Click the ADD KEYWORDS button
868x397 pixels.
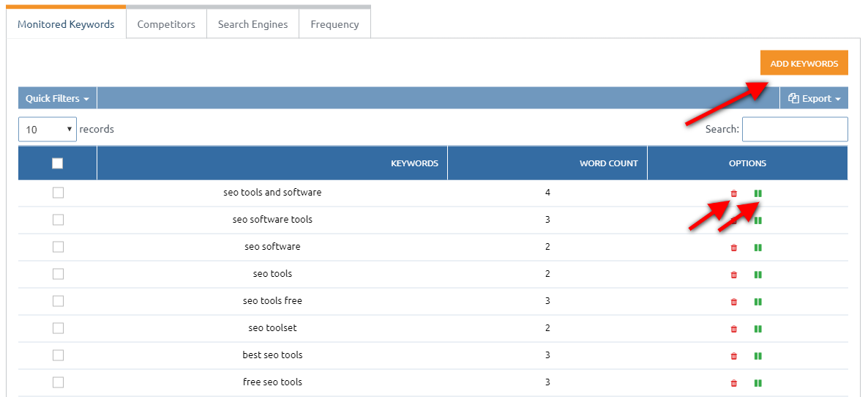804,64
